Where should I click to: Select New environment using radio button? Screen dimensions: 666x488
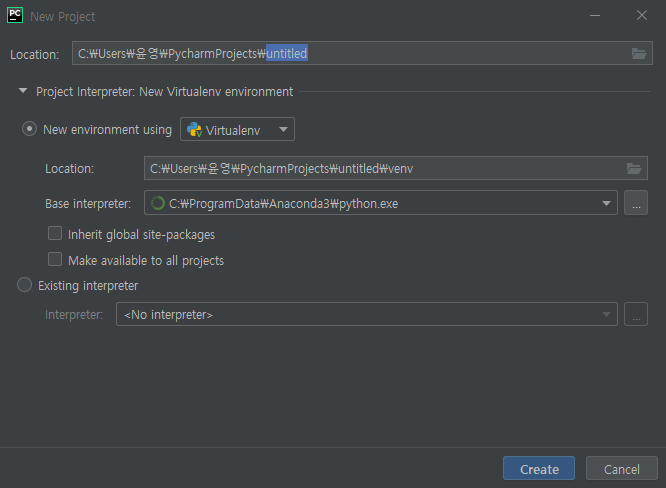(29, 129)
